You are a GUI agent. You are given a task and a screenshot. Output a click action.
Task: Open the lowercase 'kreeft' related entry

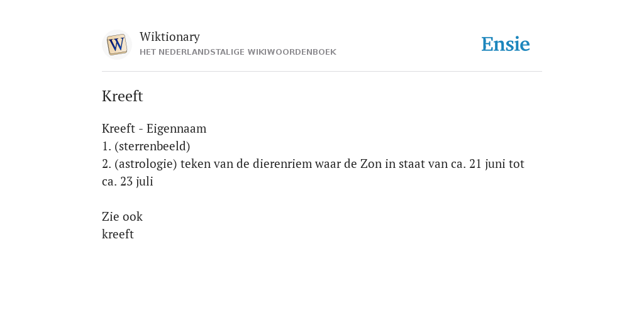point(118,234)
